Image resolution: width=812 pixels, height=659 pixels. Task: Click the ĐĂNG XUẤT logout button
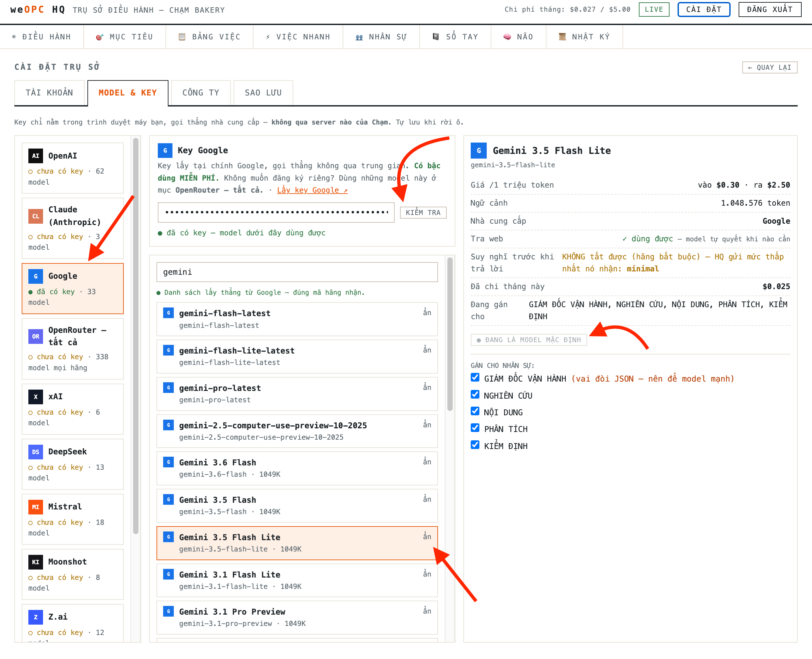(x=770, y=9)
